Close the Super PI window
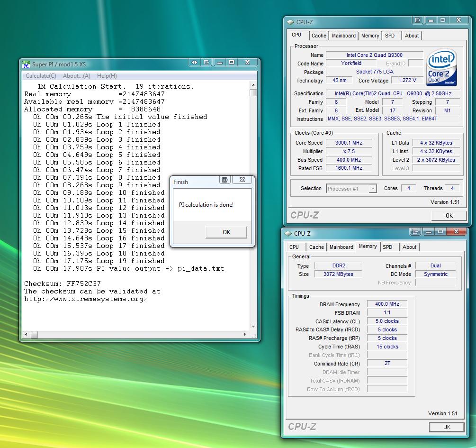Screen dimensions: 476x448 tap(247, 62)
